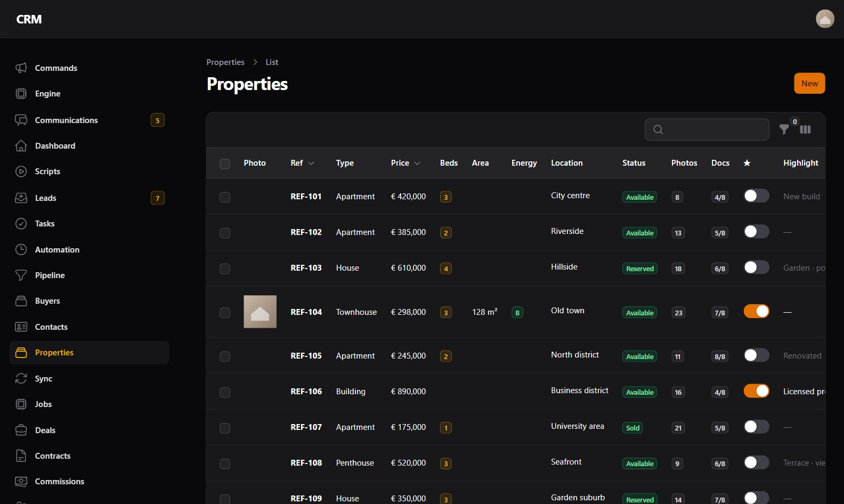Sort by Price column chevron

(417, 163)
